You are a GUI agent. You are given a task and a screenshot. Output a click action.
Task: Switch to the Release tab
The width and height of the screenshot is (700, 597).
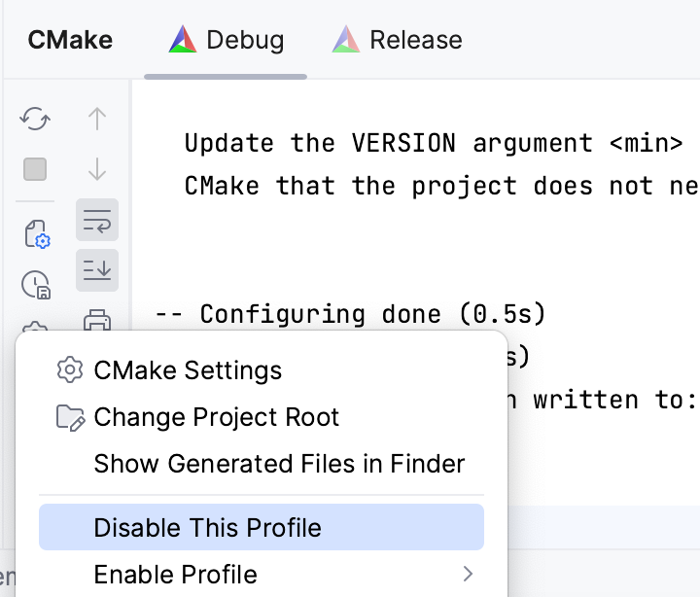(x=397, y=41)
